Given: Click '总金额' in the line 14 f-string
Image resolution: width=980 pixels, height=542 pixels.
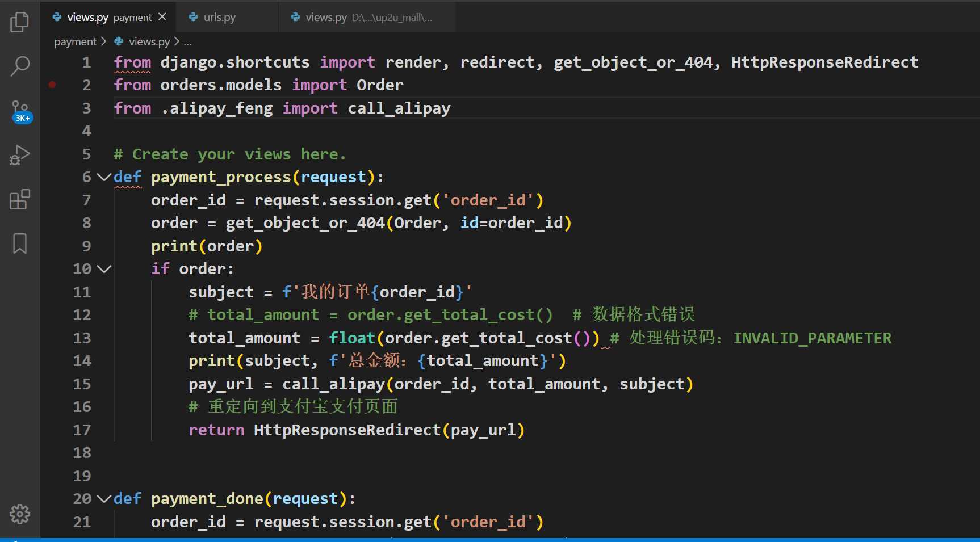Looking at the screenshot, I should [x=374, y=361].
